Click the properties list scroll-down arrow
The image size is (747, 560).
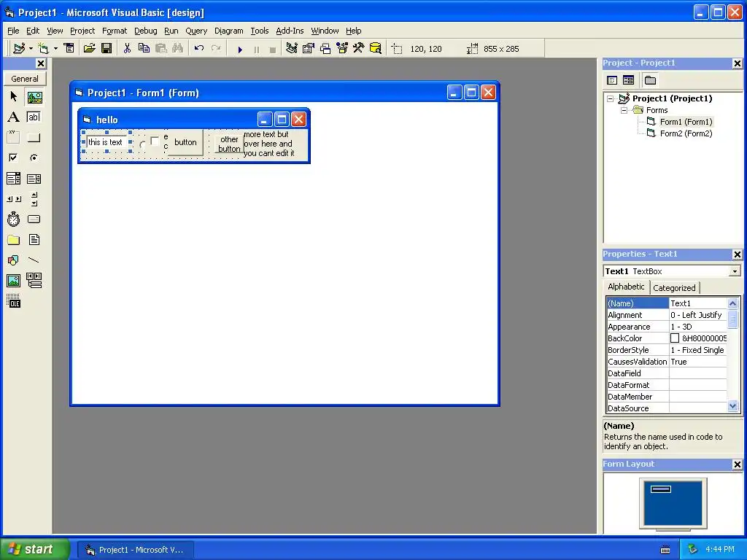732,406
